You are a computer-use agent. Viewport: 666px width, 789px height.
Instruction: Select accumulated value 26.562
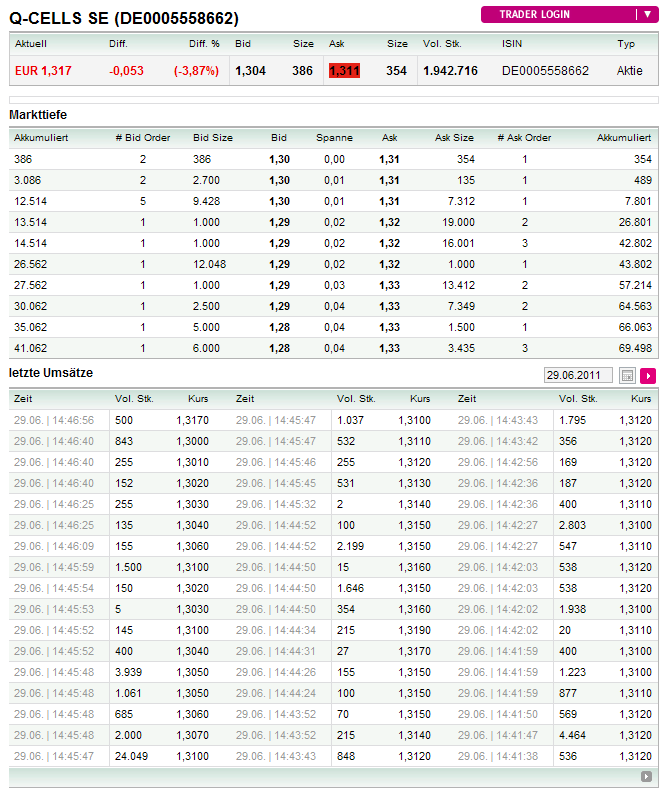coord(30,264)
